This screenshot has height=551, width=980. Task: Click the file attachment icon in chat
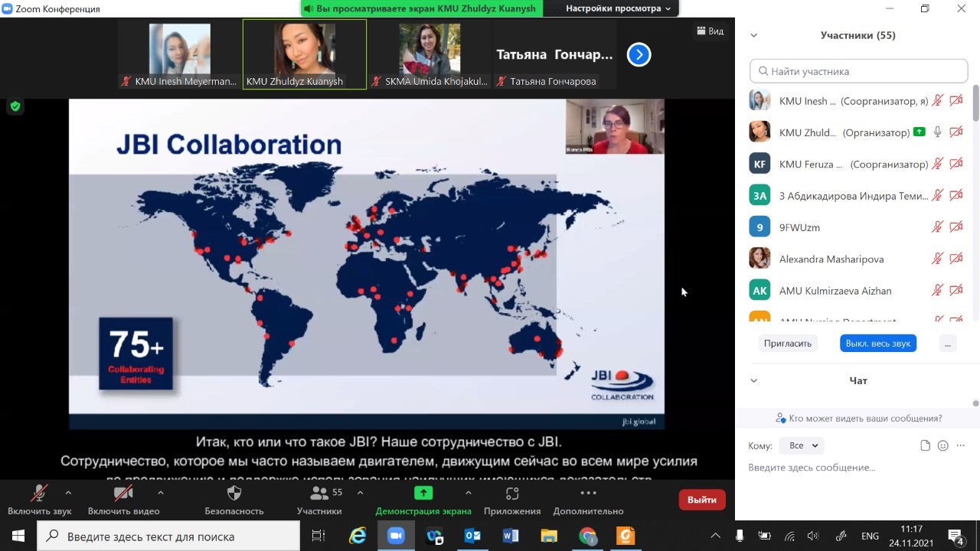click(x=926, y=445)
